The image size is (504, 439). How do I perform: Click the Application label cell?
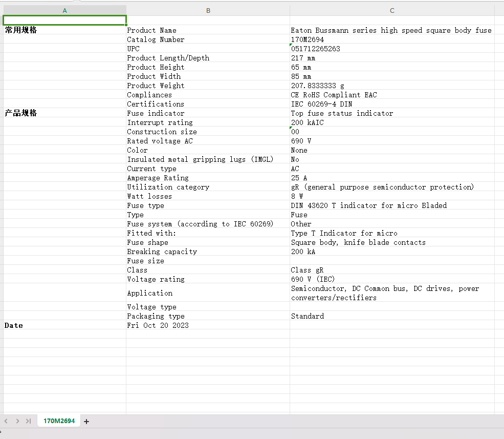point(208,293)
